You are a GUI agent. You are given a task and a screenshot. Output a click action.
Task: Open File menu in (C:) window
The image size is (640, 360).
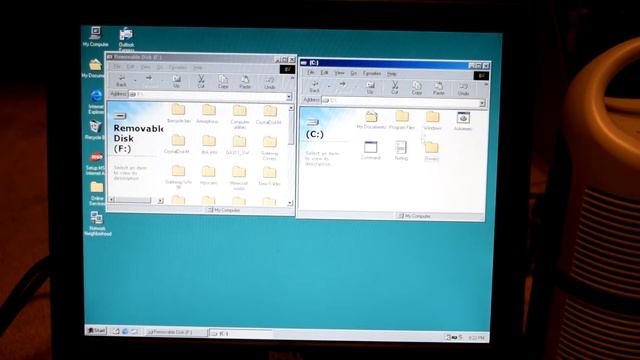pyautogui.click(x=311, y=73)
